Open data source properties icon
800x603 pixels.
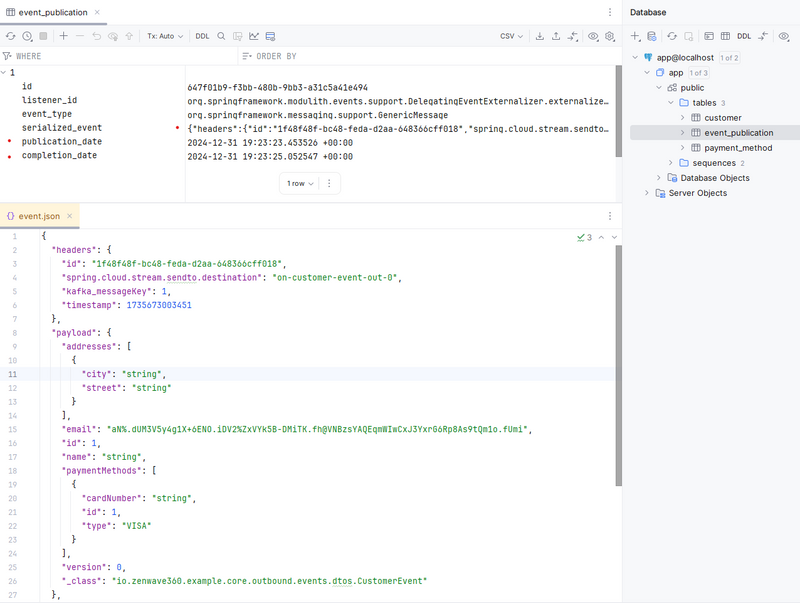[652, 36]
